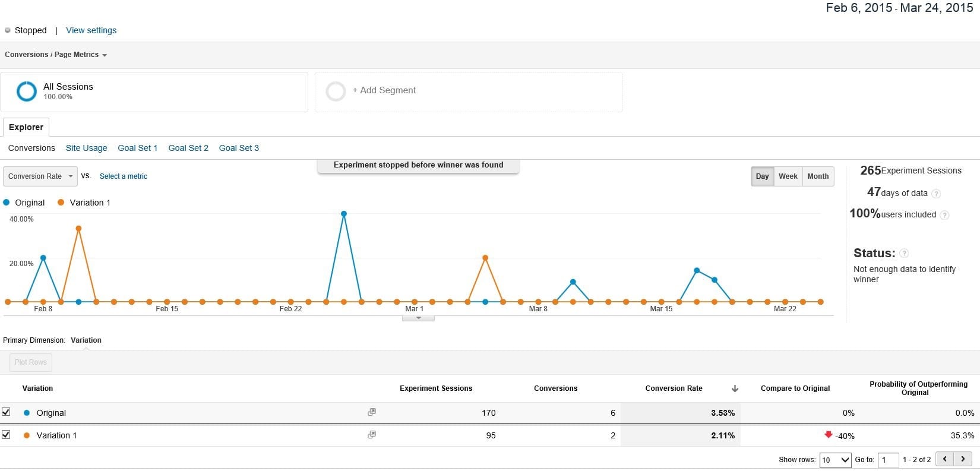This screenshot has height=474, width=980.
Task: Set chart granularity to Week
Action: click(x=788, y=176)
